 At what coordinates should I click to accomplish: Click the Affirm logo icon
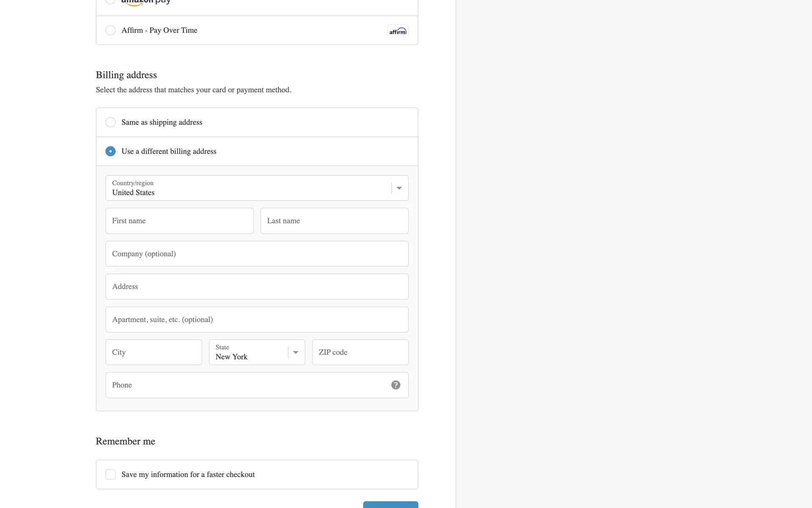pos(398,31)
